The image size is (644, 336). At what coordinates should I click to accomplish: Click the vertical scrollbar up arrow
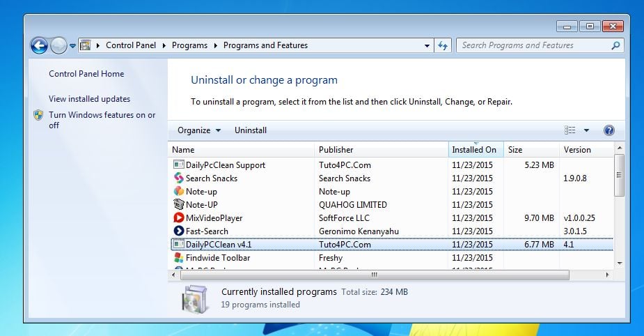click(x=620, y=147)
